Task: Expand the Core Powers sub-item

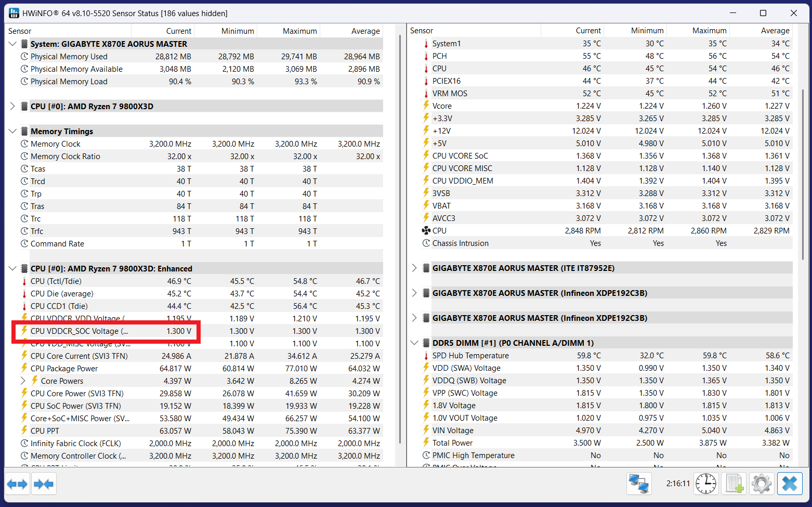Action: pos(23,381)
